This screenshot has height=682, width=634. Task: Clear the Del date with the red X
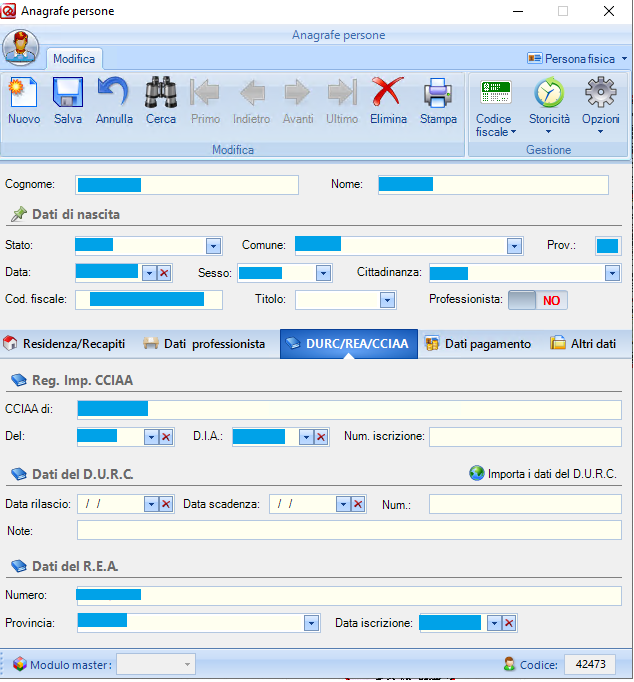tap(166, 437)
